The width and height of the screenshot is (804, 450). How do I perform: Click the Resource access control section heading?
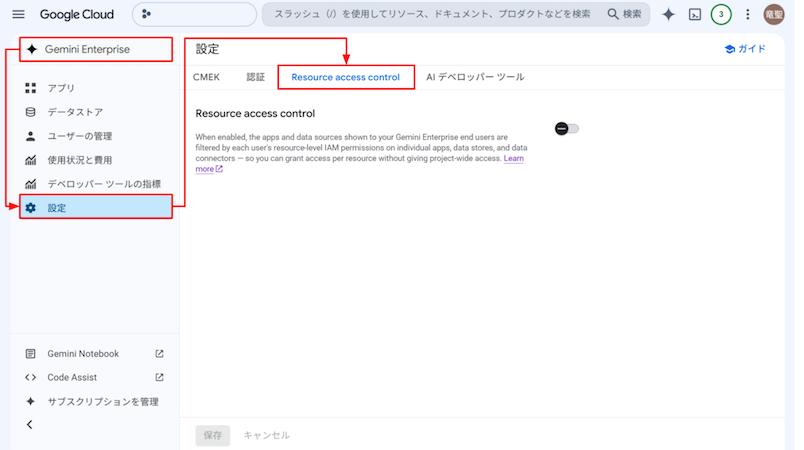(255, 113)
